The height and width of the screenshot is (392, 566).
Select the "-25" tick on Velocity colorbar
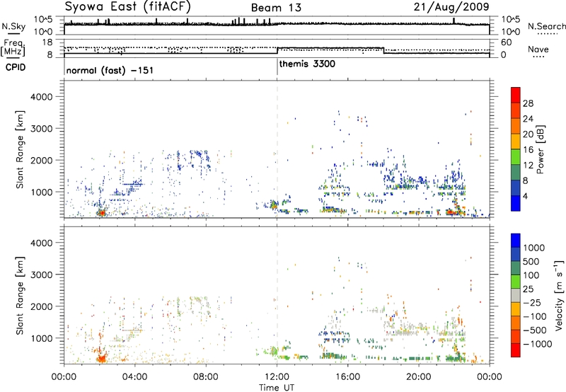tap(532, 303)
